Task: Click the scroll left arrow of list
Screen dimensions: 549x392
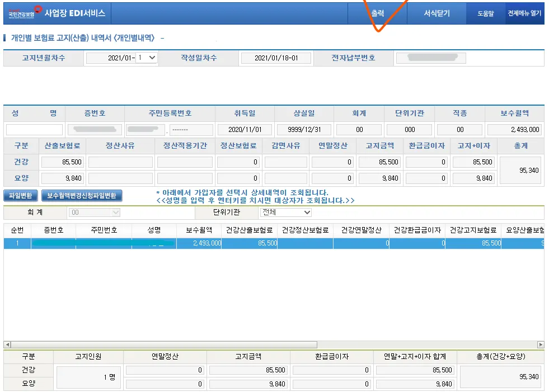Action: [x=7, y=344]
